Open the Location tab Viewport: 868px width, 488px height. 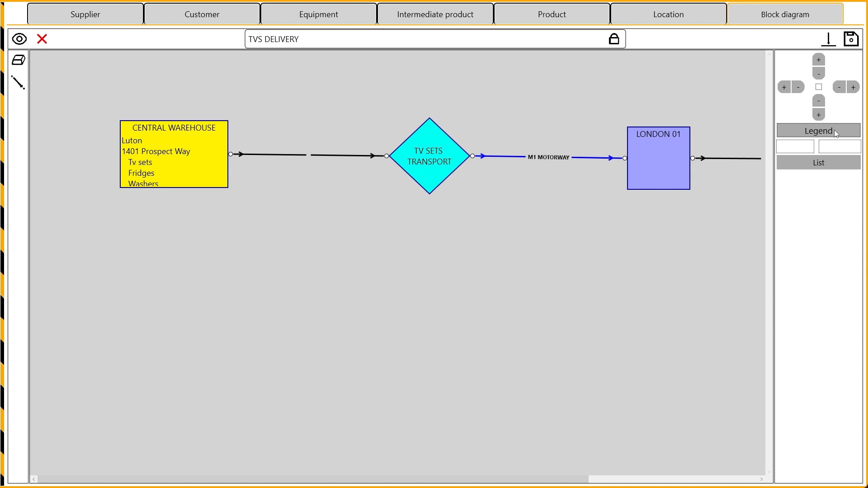[x=669, y=14]
